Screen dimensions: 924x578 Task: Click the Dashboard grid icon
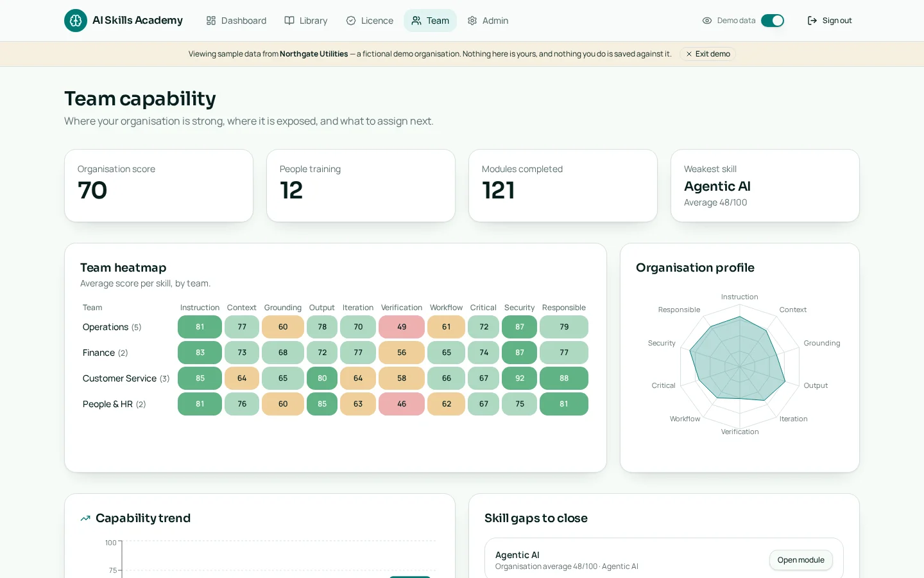point(211,21)
